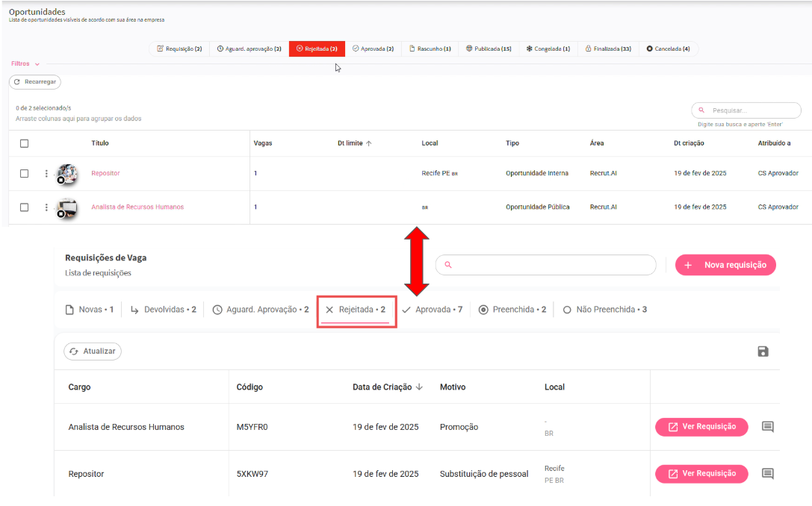Screen dimensions: 812x506
Task: Select the Aprovada • 7 requisitions tab
Action: 433,310
